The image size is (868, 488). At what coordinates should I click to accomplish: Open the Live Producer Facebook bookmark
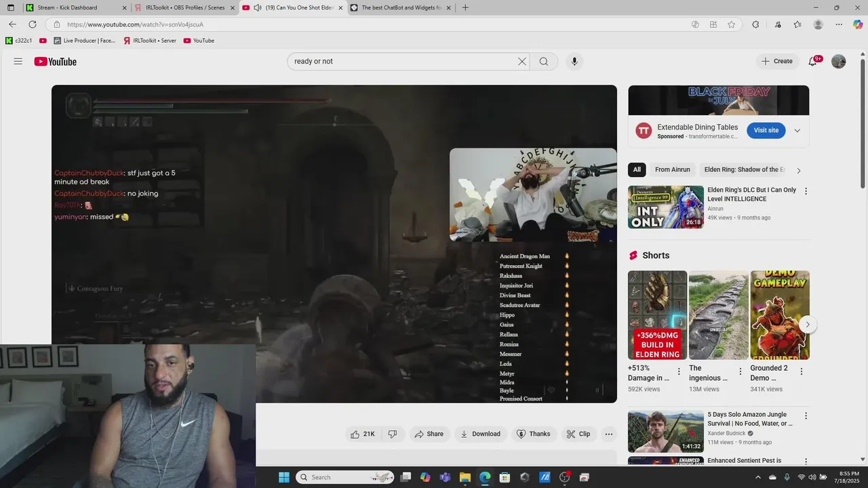85,41
